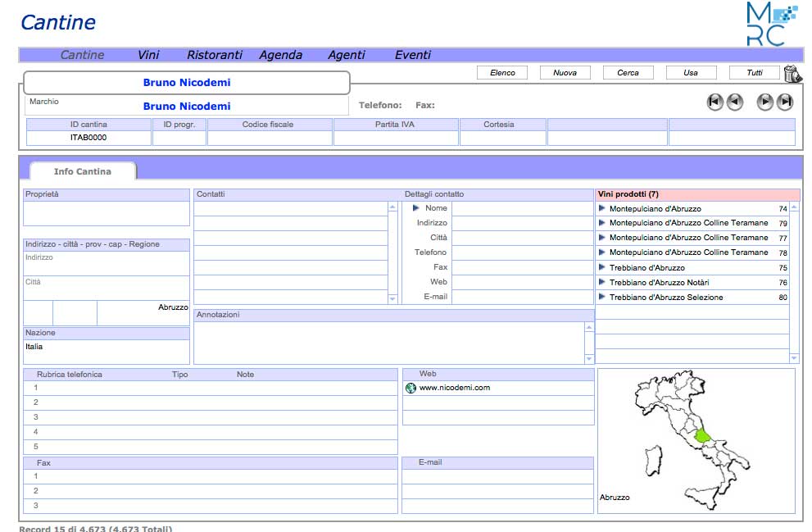Click the ID progr. field
Viewport: 812px width, 532px height.
(179, 138)
